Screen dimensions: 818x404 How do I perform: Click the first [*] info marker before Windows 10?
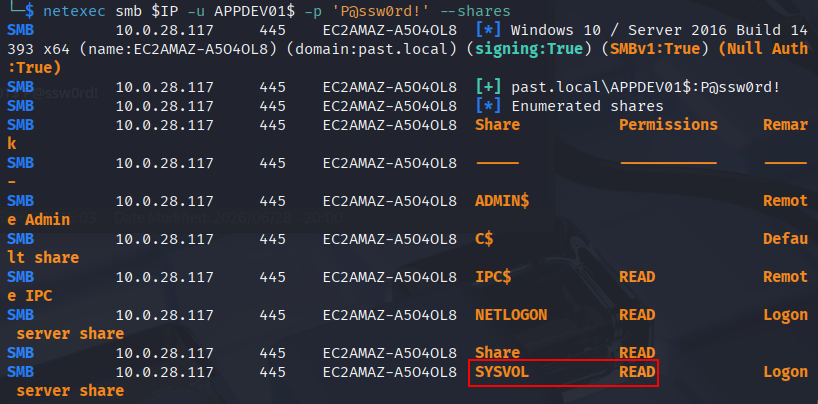[x=488, y=30]
